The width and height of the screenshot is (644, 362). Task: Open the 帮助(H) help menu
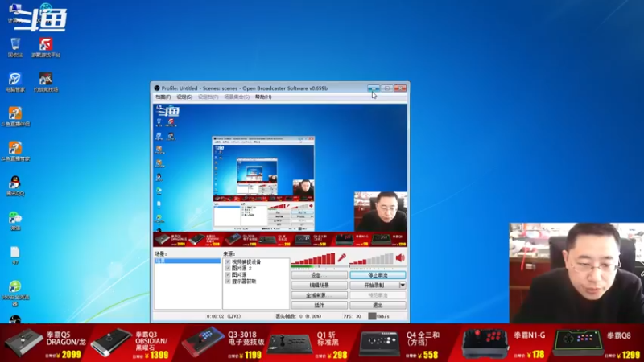[263, 97]
